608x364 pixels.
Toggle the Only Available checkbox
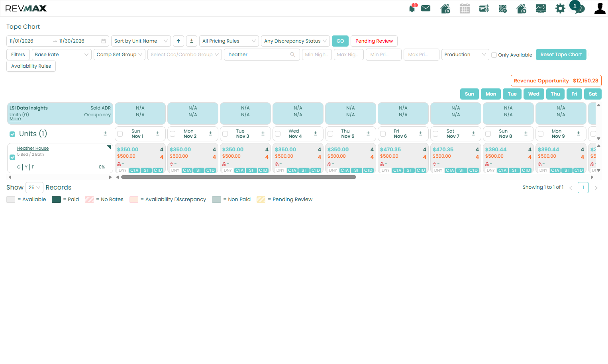coord(494,55)
